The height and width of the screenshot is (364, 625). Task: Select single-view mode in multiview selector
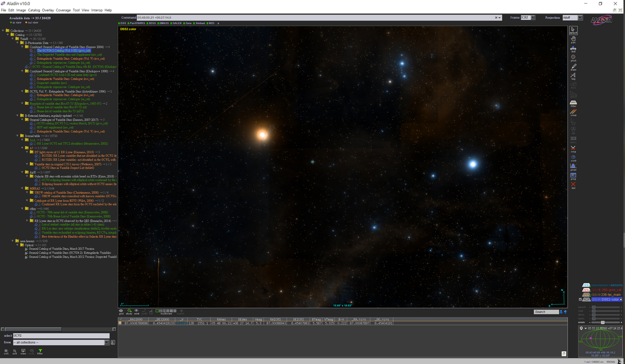157,310
